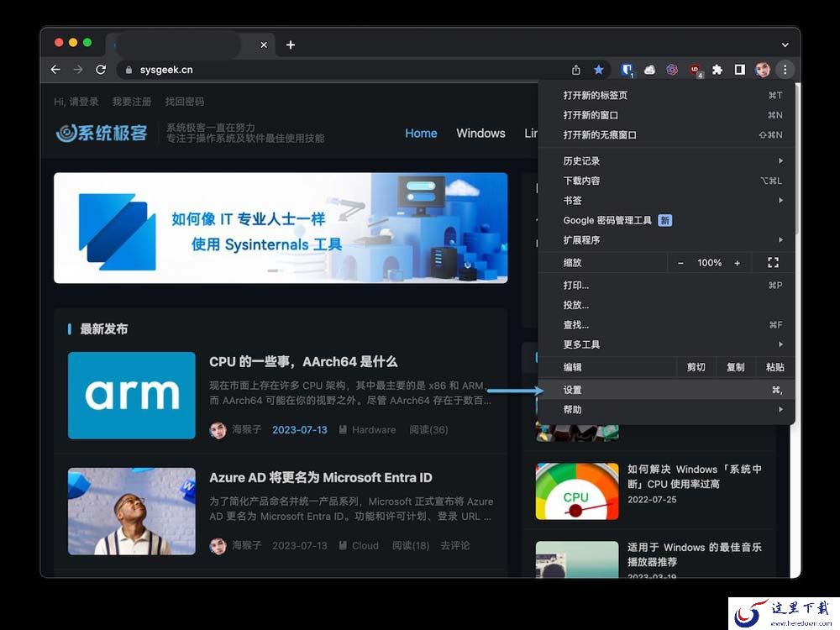This screenshot has width=840, height=630.
Task: Click 粘贴 in the edit row
Action: [774, 367]
